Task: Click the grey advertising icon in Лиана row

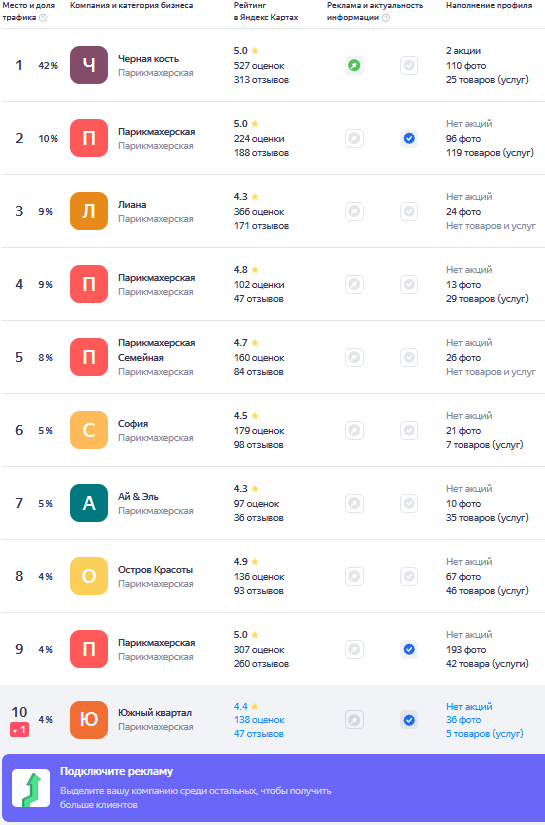Action: 355,212
